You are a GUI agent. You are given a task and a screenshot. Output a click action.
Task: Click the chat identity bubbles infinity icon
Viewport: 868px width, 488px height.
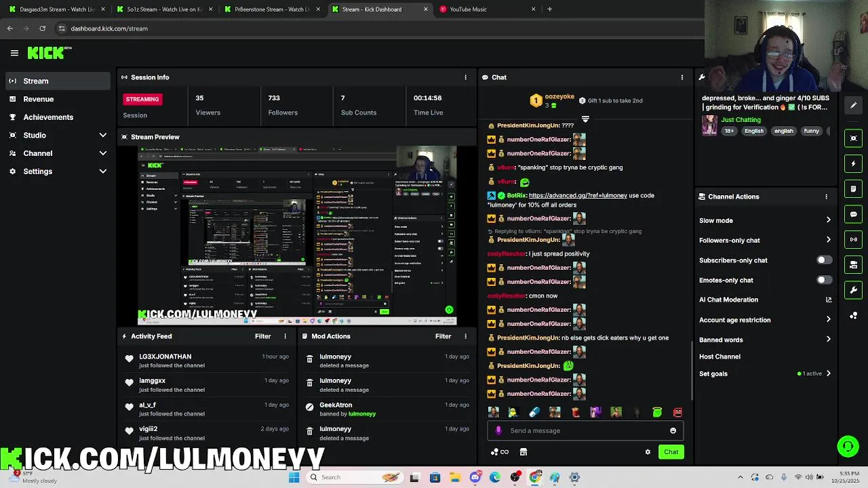point(499,452)
